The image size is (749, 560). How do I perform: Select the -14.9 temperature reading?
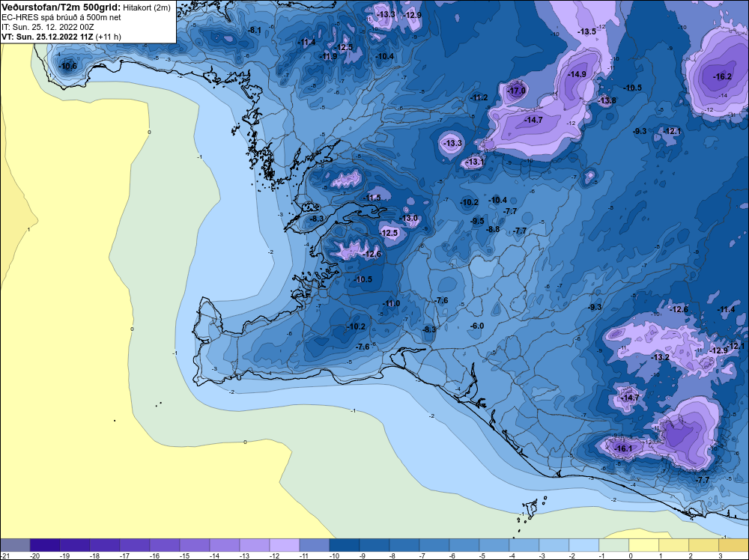pos(577,74)
